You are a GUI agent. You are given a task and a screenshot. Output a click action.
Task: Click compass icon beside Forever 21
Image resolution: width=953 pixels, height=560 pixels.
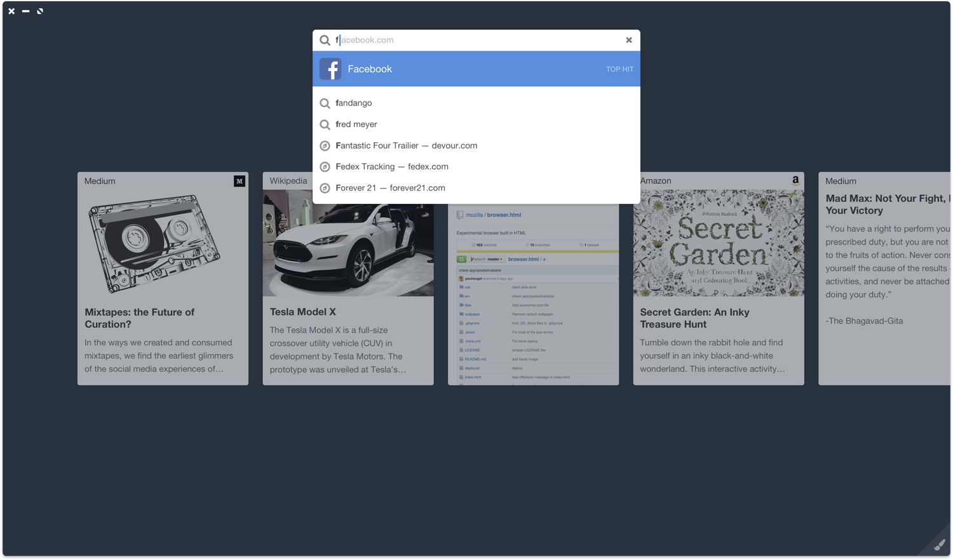325,188
